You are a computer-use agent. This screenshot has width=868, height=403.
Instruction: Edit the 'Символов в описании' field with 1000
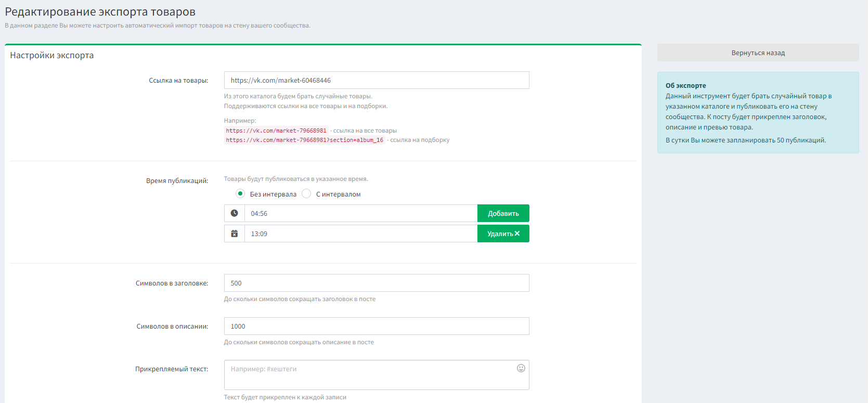click(376, 326)
